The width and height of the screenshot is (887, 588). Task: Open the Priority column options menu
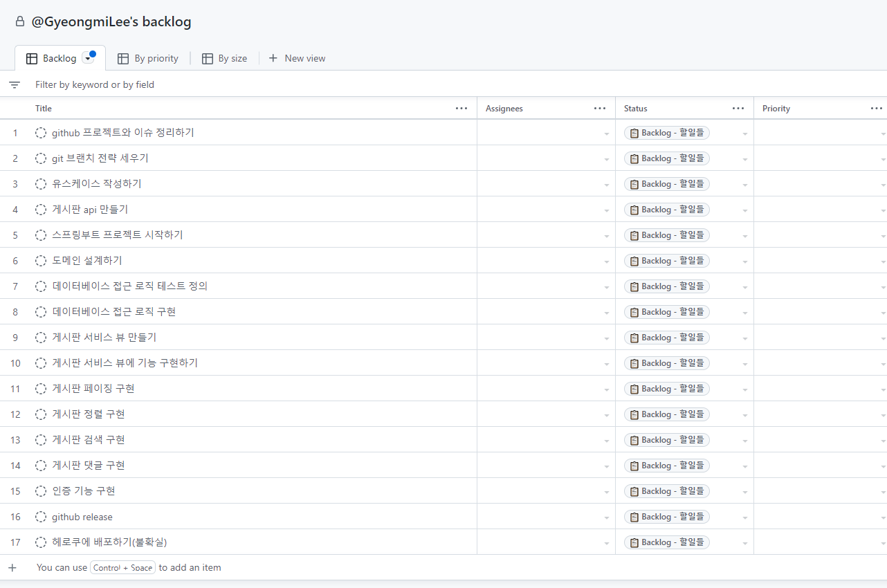(877, 109)
